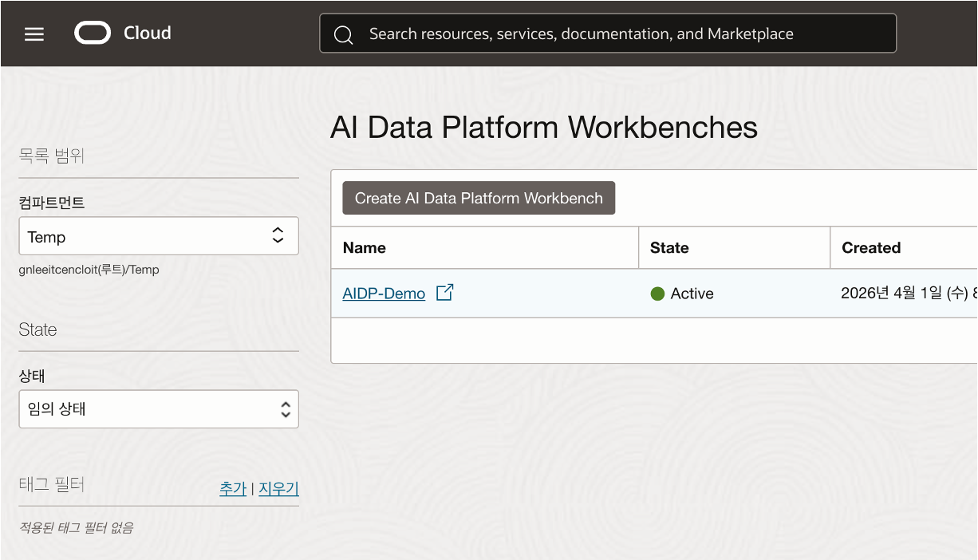Image resolution: width=978 pixels, height=560 pixels.
Task: Click the up-down arrows in 상태 selector
Action: click(x=286, y=409)
